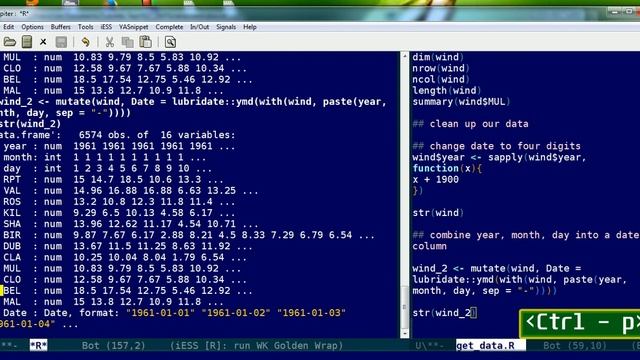Click the Kill Buffer X icon
The image size is (640, 360).
tap(43, 42)
